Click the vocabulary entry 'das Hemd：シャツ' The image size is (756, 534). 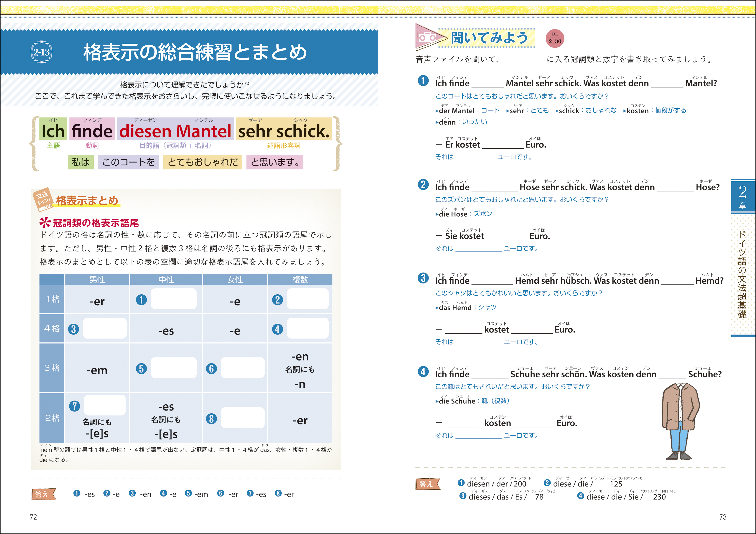[466, 306]
